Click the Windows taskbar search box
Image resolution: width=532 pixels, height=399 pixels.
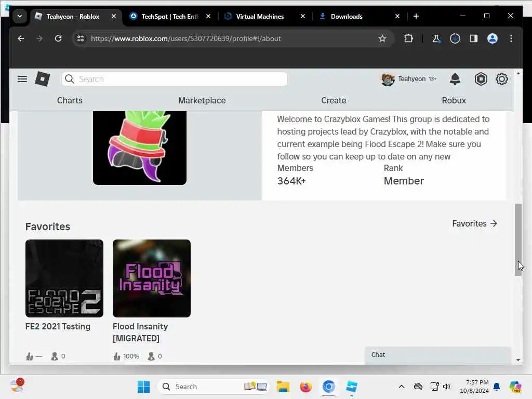coord(213,387)
